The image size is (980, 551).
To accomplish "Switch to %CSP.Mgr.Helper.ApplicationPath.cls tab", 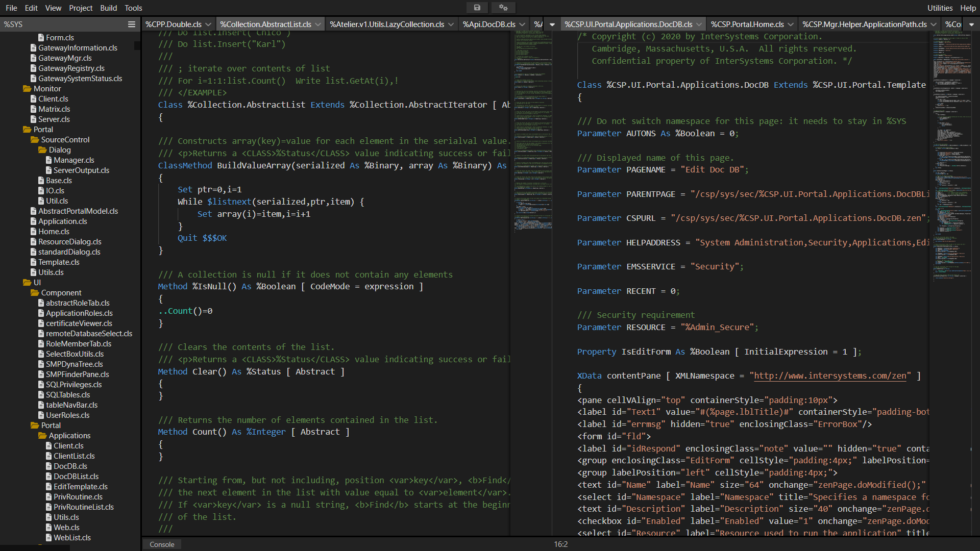I will [864, 24].
